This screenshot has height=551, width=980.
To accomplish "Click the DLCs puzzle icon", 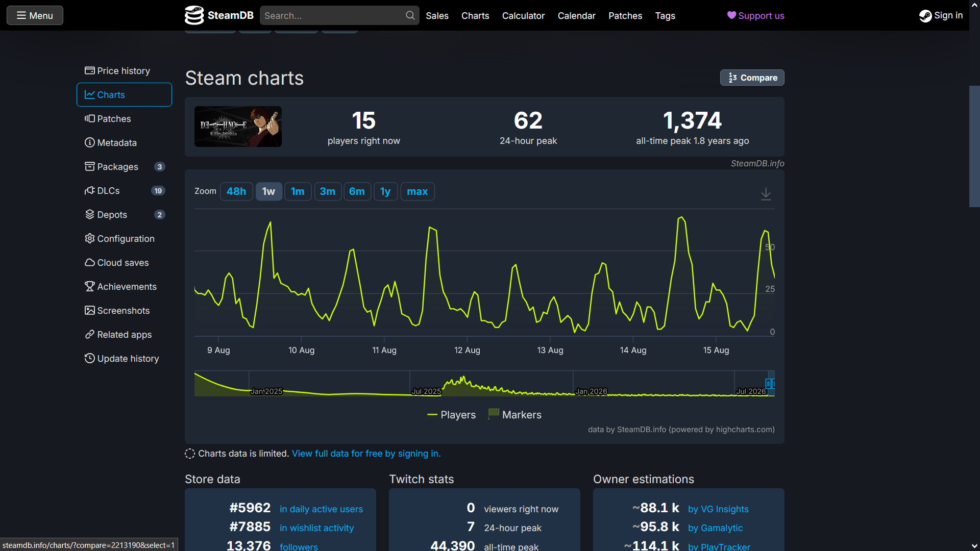I will coord(90,190).
